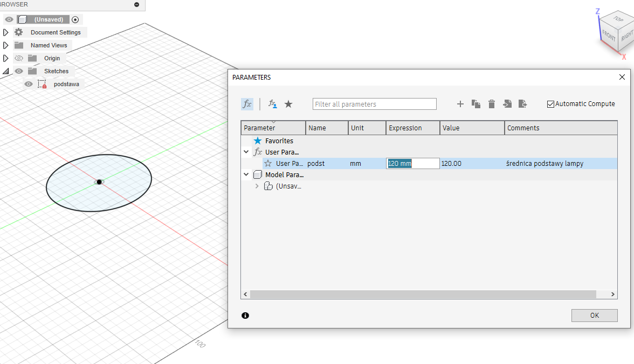634x364 pixels.
Task: Show the hidden Origin folder
Action: [18, 58]
